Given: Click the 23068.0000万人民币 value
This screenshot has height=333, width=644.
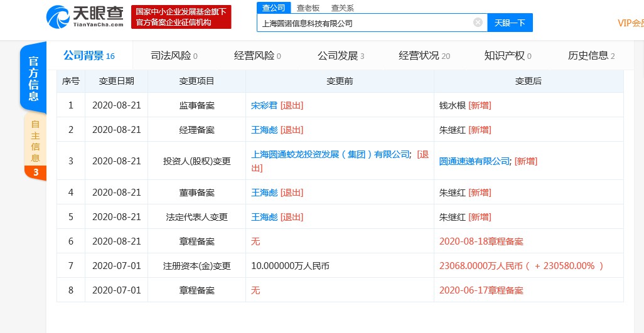Looking at the screenshot, I should click(x=481, y=266).
